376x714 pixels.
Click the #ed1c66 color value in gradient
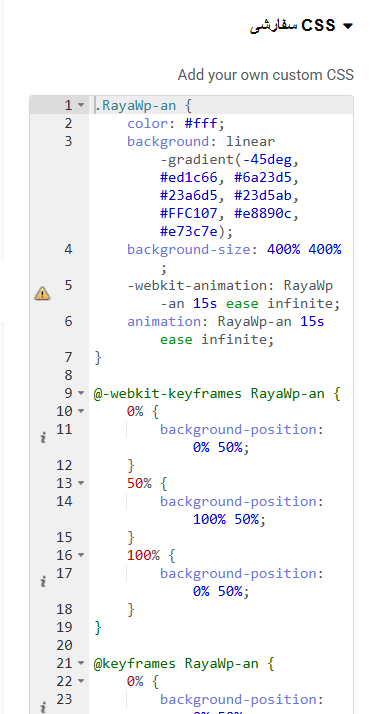click(x=188, y=178)
